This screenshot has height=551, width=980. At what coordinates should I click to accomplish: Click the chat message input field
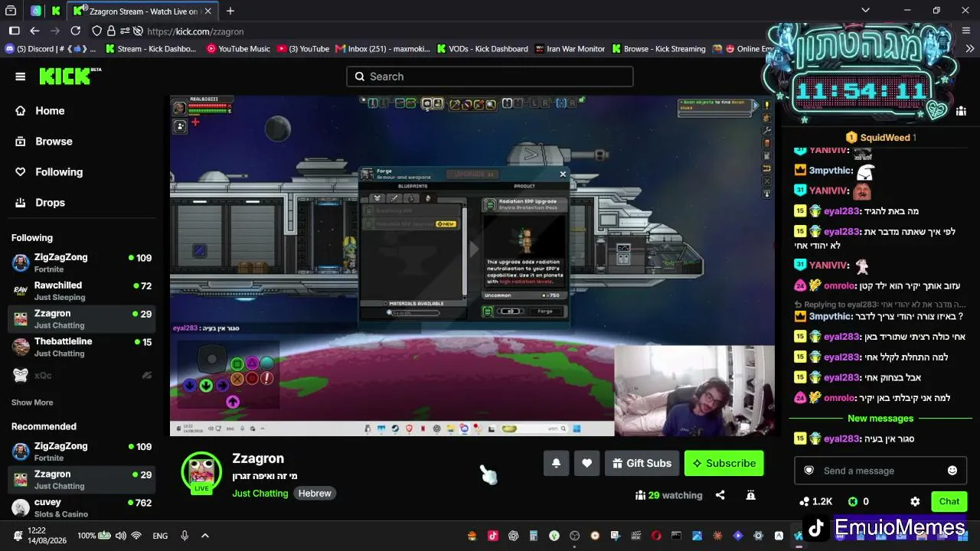880,471
